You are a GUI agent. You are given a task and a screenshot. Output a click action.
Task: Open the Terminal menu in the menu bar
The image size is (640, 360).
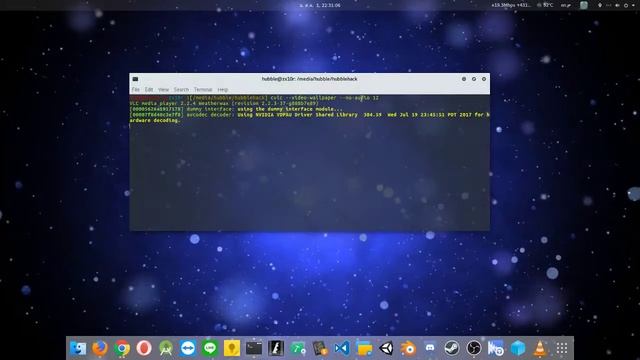203,89
